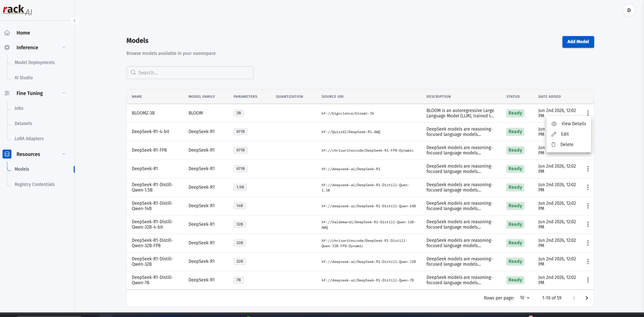The height and width of the screenshot is (317, 644).
Task: Click the Ready status of DeepSeek-R1-Distill-Qwen-7B
Action: pos(515,280)
